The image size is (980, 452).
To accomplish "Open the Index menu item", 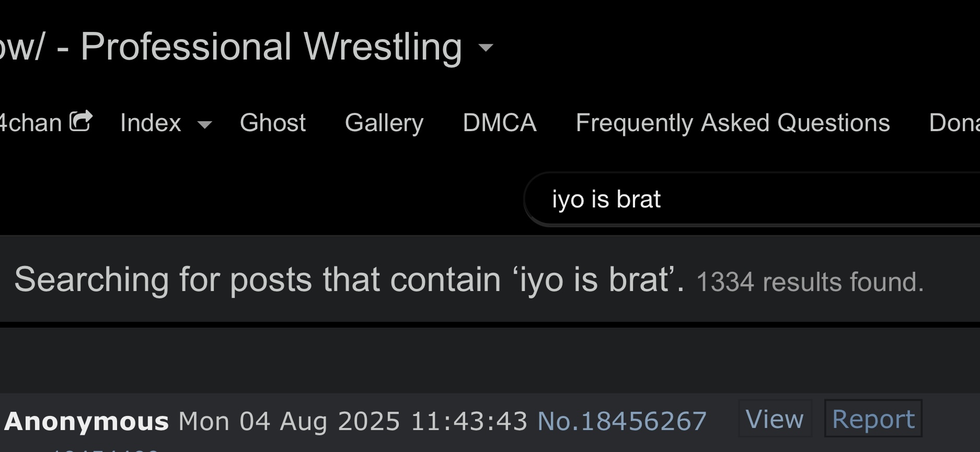I will [151, 123].
